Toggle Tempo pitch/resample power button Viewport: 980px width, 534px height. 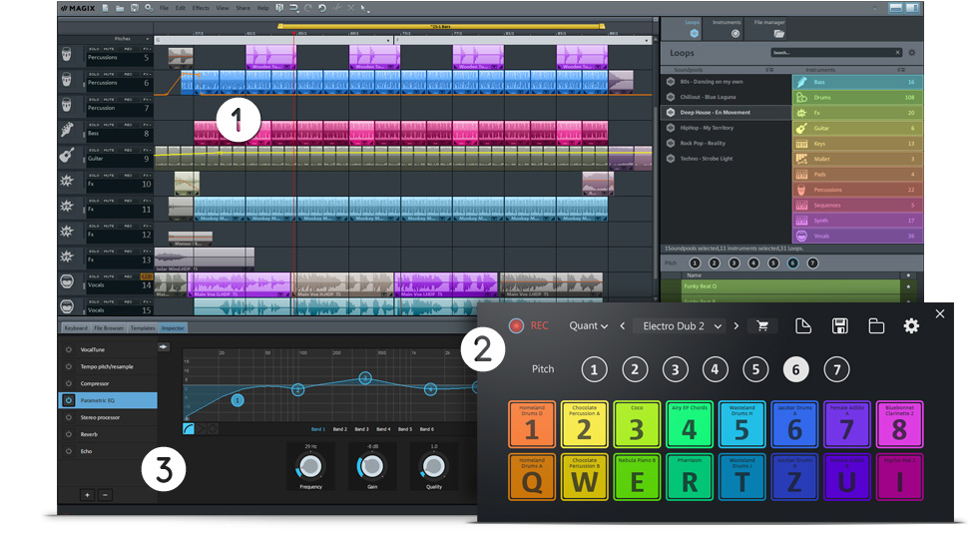(x=69, y=366)
